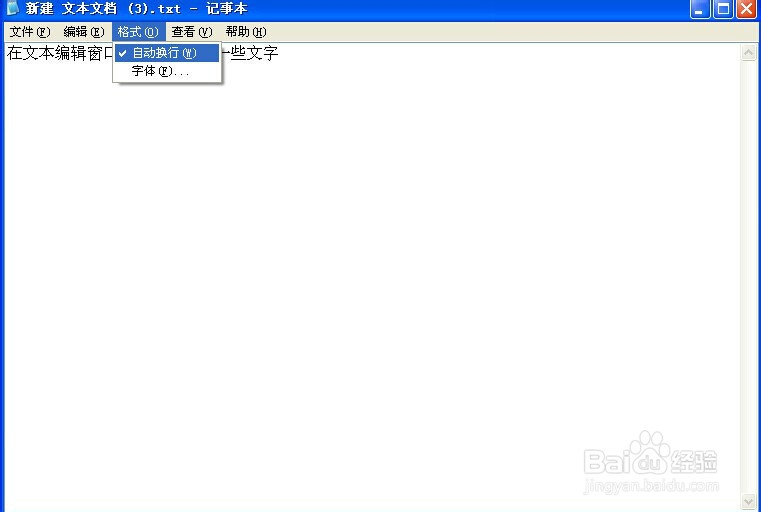Open the 编辑(E) menu
761x512 pixels.
point(83,32)
